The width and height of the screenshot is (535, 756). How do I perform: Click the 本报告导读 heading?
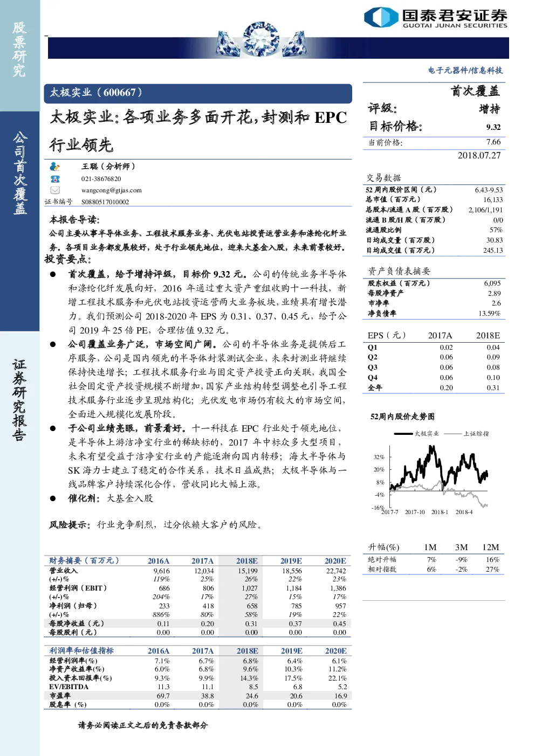click(74, 220)
